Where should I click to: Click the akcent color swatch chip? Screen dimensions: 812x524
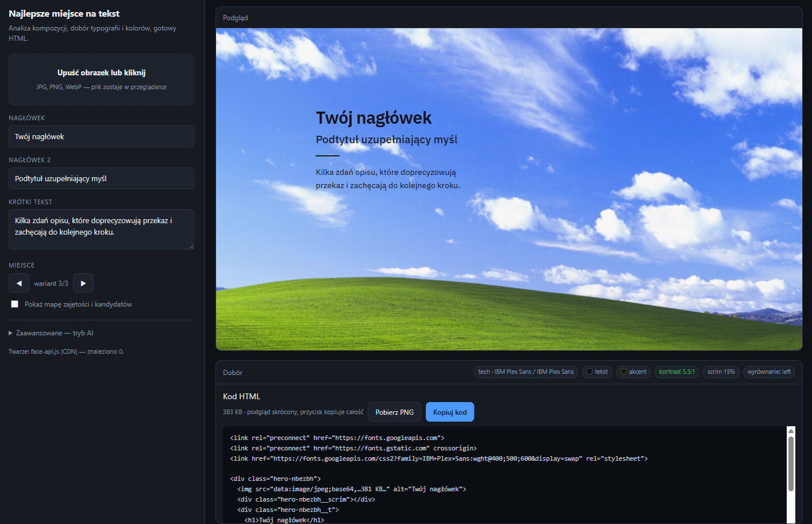pyautogui.click(x=633, y=372)
